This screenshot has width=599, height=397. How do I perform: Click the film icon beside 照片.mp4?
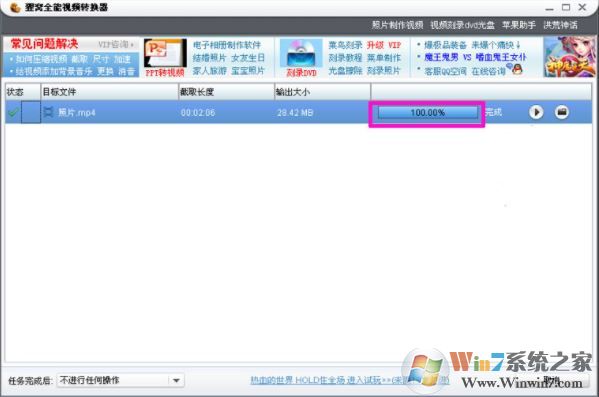(48, 112)
